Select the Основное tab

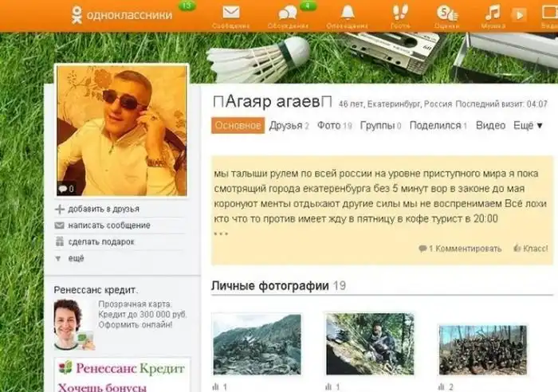coord(238,125)
